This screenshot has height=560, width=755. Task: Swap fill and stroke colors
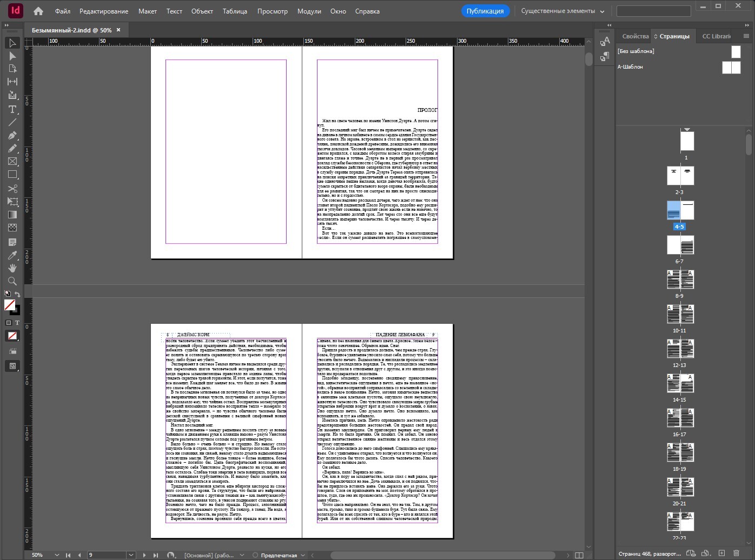pyautogui.click(x=17, y=295)
